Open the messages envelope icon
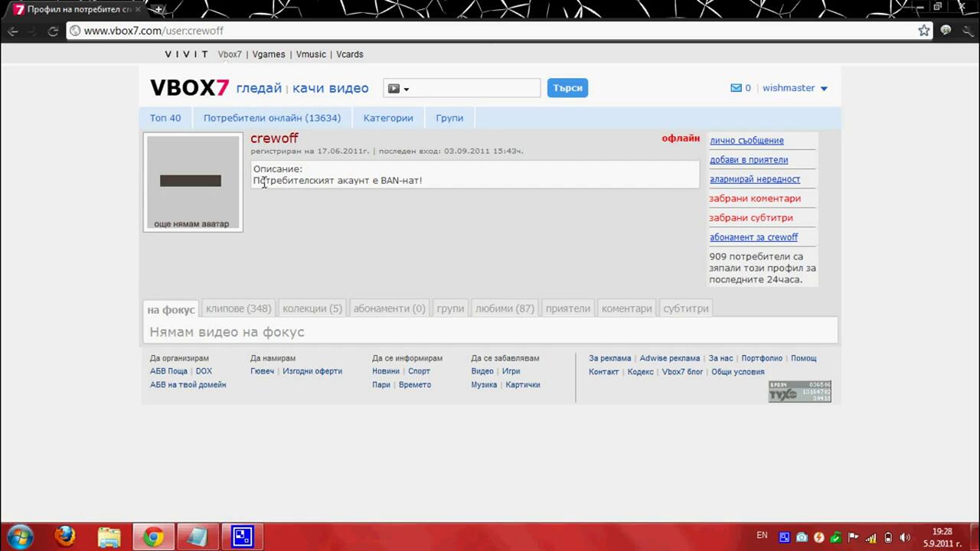 coord(736,88)
